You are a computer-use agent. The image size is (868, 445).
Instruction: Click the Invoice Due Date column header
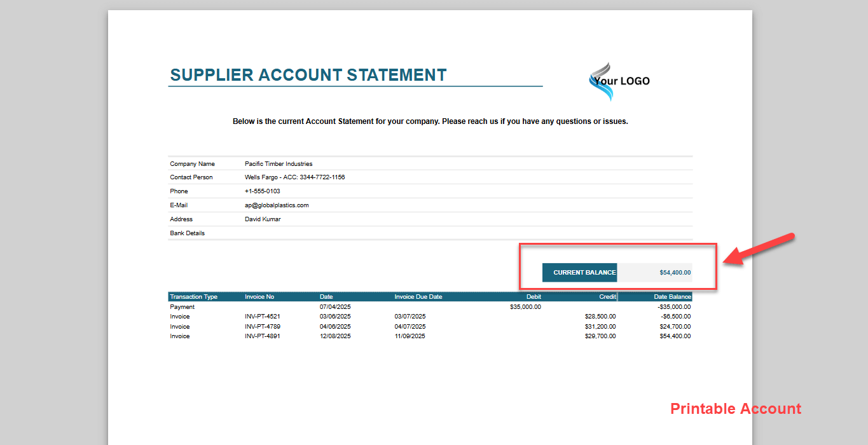tap(418, 297)
